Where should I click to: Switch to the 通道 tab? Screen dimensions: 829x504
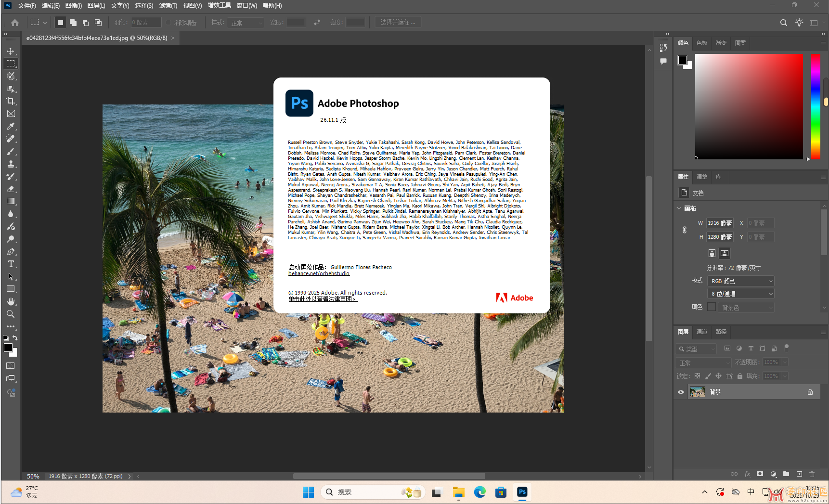pyautogui.click(x=701, y=332)
